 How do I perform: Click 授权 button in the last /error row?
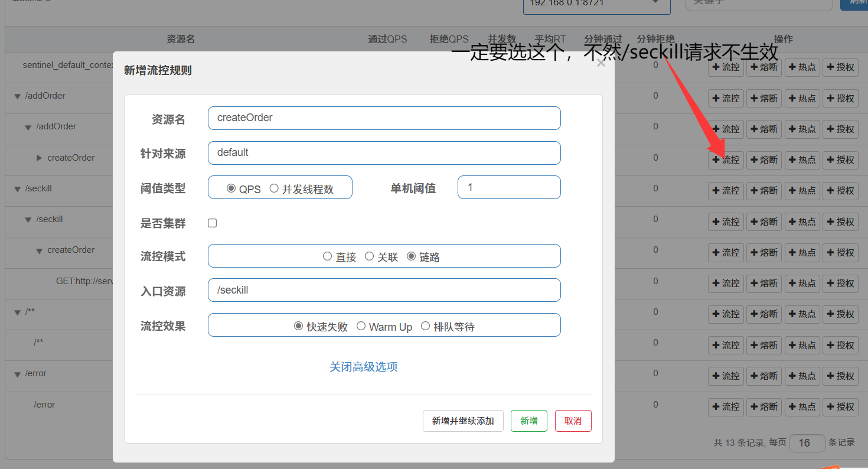pyautogui.click(x=840, y=406)
